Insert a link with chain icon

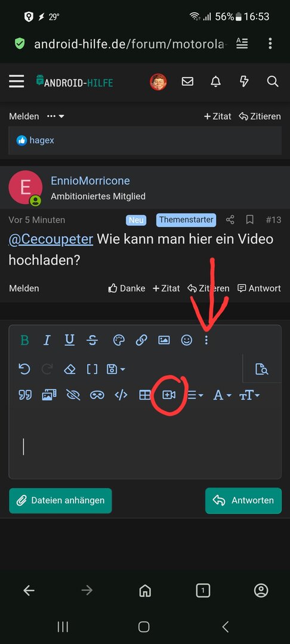(x=141, y=340)
